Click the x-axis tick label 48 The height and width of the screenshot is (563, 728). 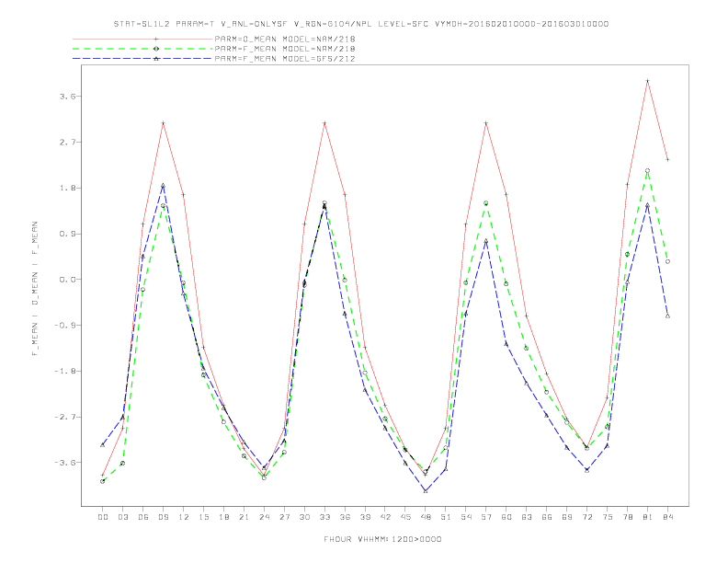426,517
